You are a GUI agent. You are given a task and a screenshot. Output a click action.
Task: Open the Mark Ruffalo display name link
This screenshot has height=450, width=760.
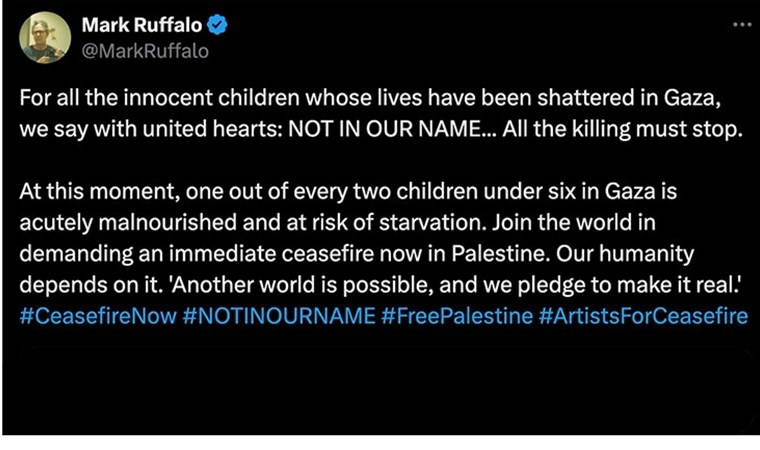click(145, 26)
